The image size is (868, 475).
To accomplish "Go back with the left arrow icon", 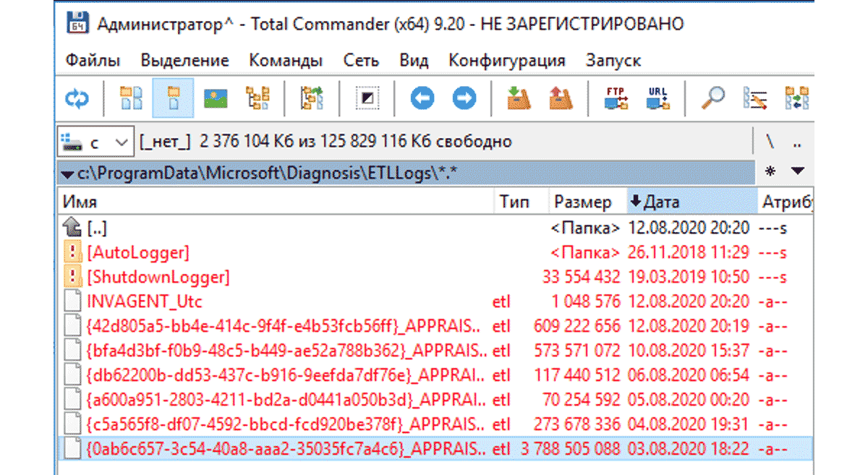I will pyautogui.click(x=422, y=98).
